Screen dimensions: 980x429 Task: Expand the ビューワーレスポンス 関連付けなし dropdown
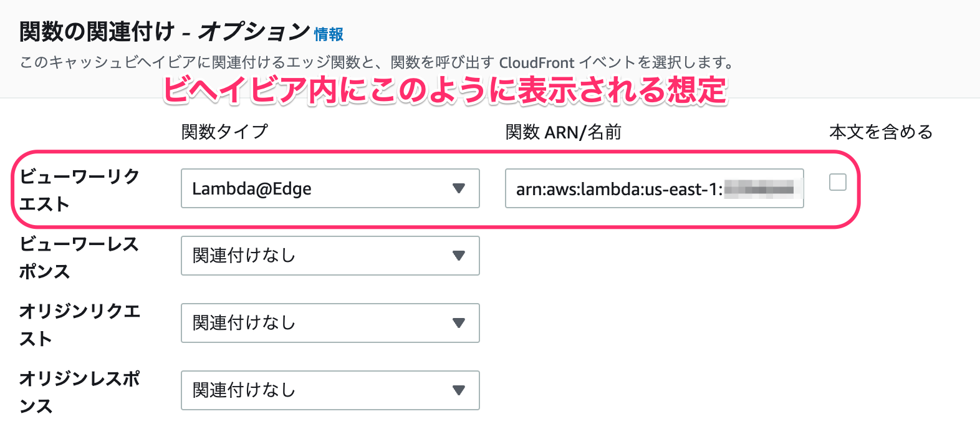click(330, 256)
